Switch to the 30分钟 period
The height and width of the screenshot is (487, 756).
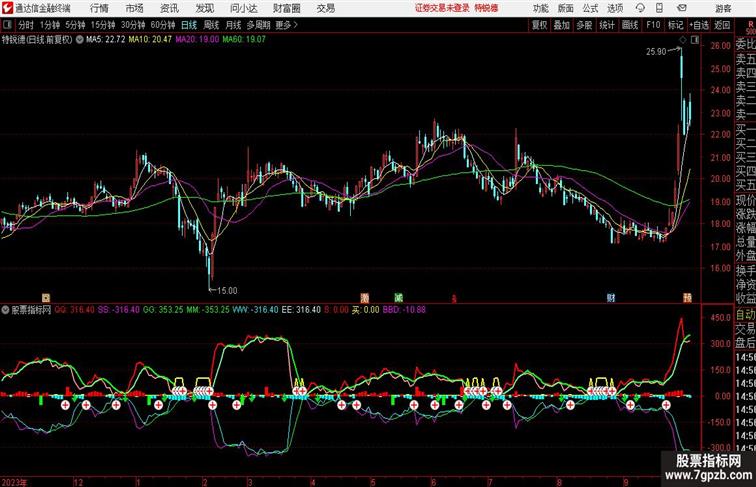coord(133,25)
